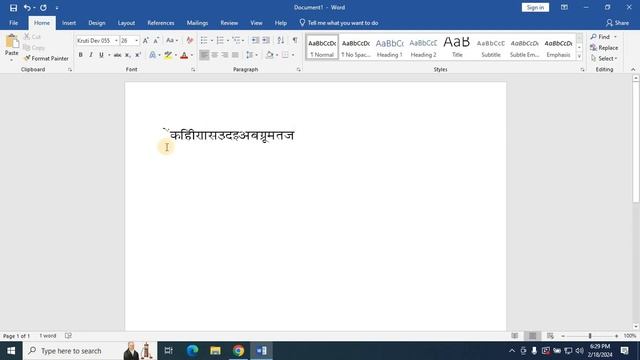The image size is (640, 360).
Task: Toggle Bold formatting
Action: click(x=80, y=55)
